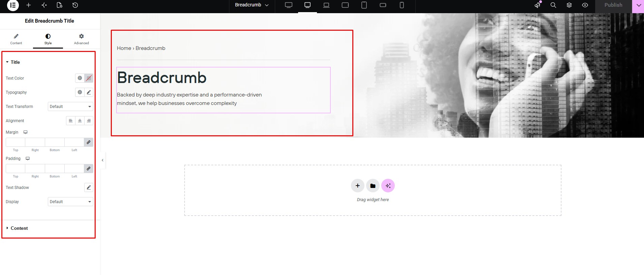Open global colors for Text Color
Viewport: 644px width, 275px height.
pos(80,78)
